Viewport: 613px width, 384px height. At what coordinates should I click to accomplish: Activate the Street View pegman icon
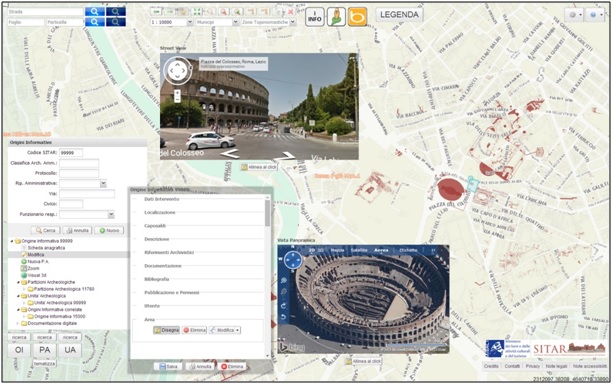point(336,17)
